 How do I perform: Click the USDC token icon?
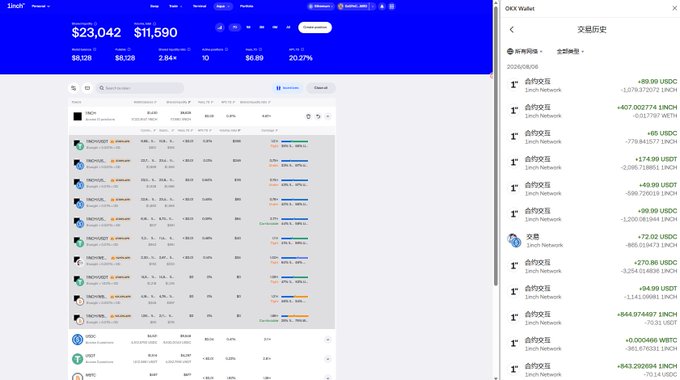click(x=78, y=340)
